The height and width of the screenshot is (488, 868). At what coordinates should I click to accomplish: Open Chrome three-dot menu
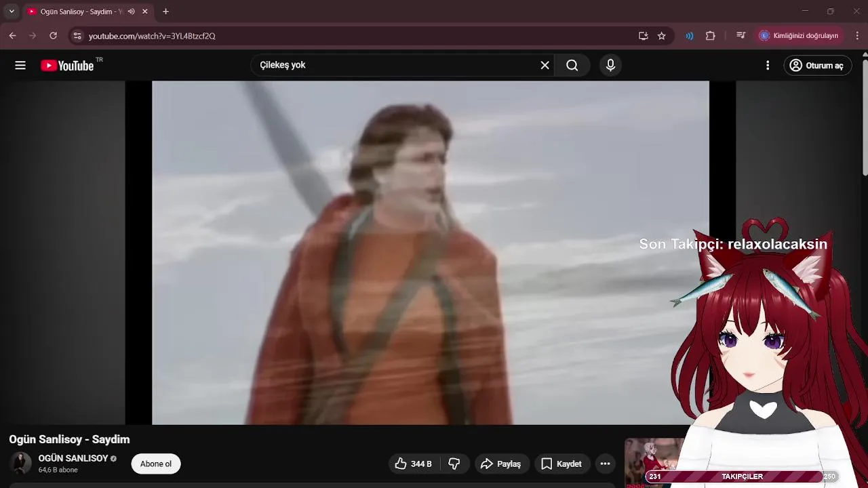tap(857, 36)
